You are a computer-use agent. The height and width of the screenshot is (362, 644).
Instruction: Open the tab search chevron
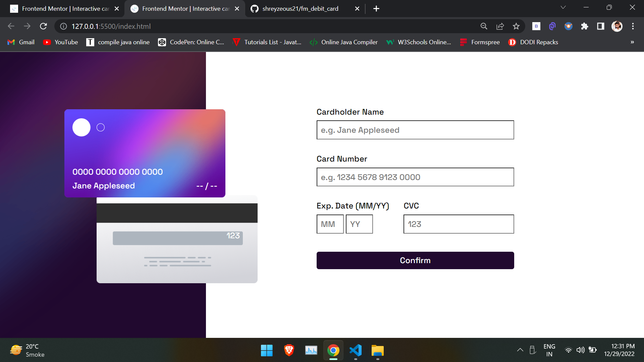(563, 7)
